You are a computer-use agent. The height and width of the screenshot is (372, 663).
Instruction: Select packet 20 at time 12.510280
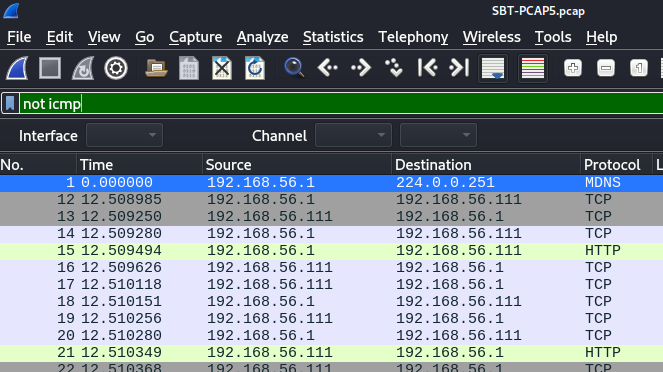(332, 335)
